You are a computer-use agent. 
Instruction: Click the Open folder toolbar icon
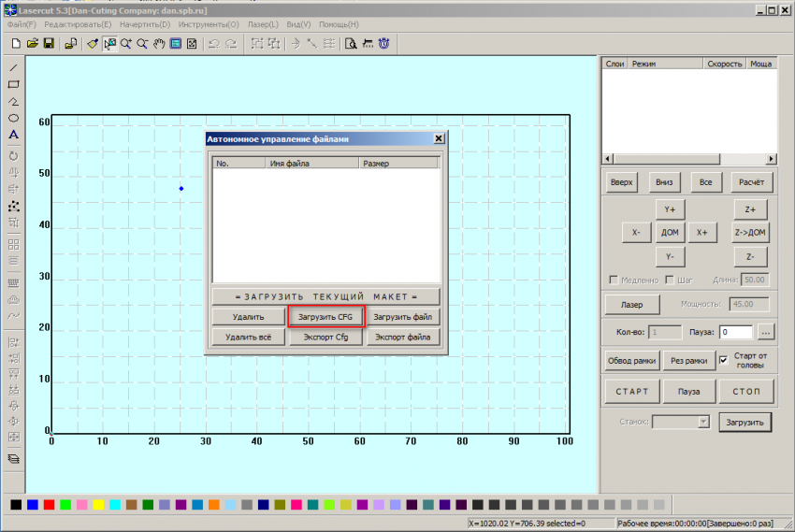(x=32, y=43)
